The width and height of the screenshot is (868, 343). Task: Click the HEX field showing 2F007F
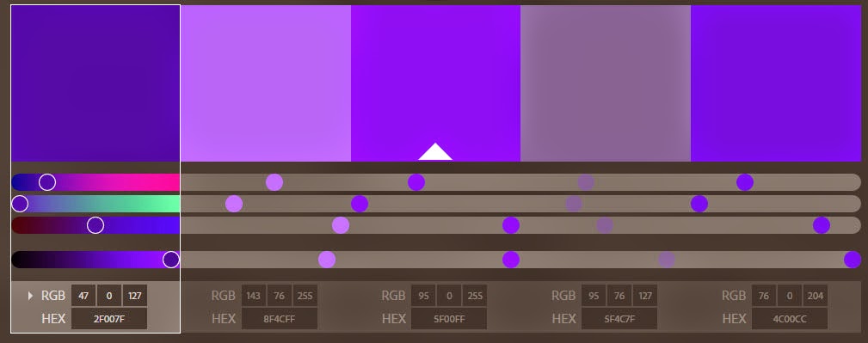109,319
